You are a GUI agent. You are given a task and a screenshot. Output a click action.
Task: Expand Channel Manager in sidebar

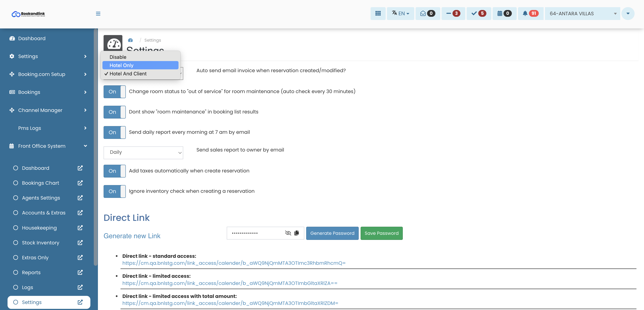click(85, 110)
